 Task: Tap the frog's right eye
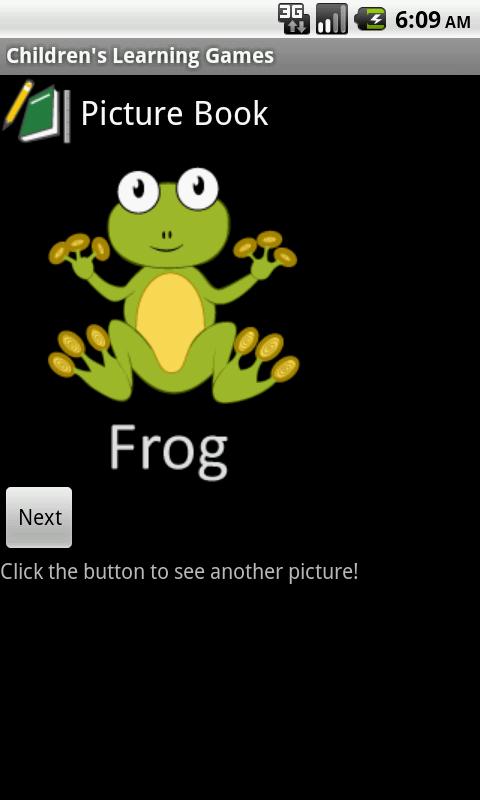(198, 188)
